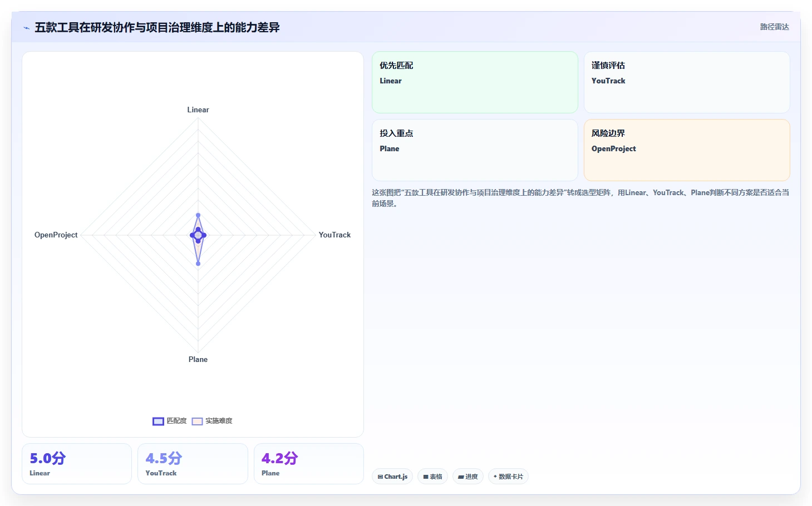This screenshot has height=506, width=812.
Task: Select the 进度 tag chip
Action: (467, 477)
